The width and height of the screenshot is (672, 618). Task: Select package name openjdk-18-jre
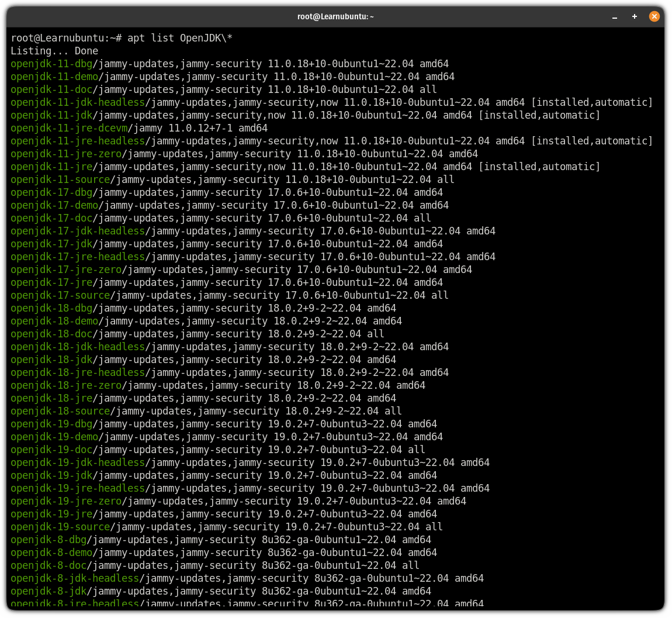click(x=51, y=398)
